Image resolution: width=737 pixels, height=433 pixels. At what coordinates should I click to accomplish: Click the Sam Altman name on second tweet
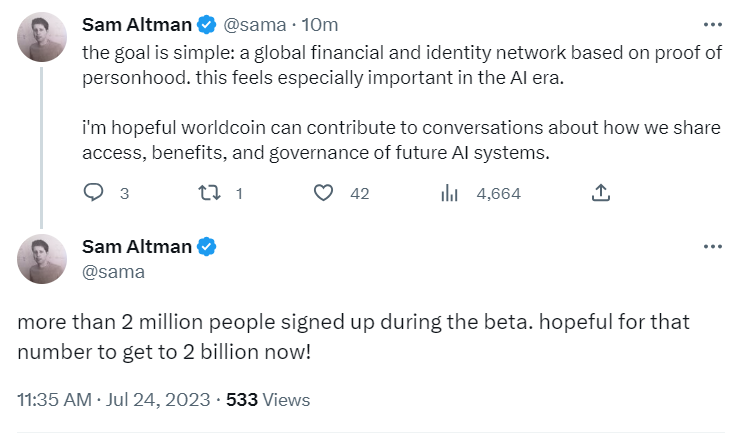pos(138,247)
